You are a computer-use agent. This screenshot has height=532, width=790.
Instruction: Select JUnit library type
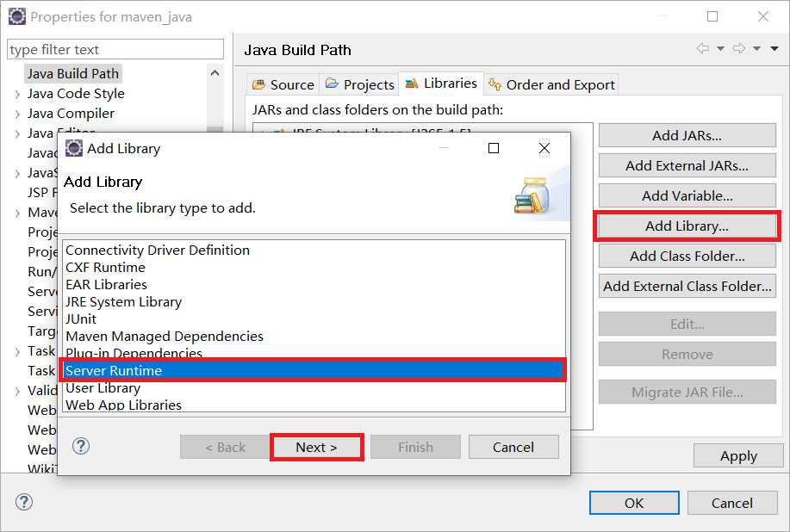point(314,319)
